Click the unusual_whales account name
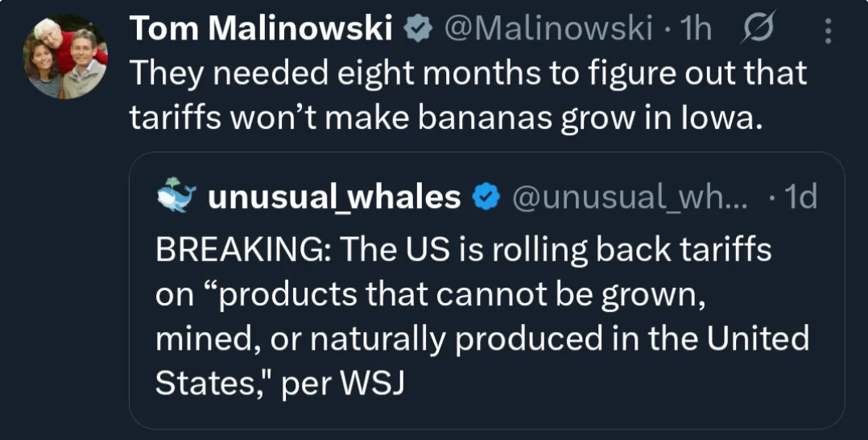This screenshot has width=868, height=440. [x=334, y=196]
